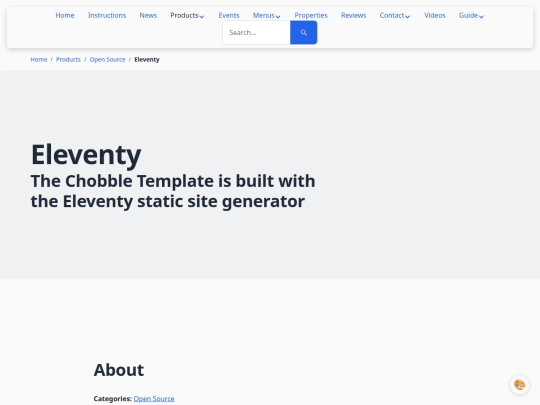Open the News nav item
This screenshot has width=540, height=405.
pyautogui.click(x=148, y=15)
